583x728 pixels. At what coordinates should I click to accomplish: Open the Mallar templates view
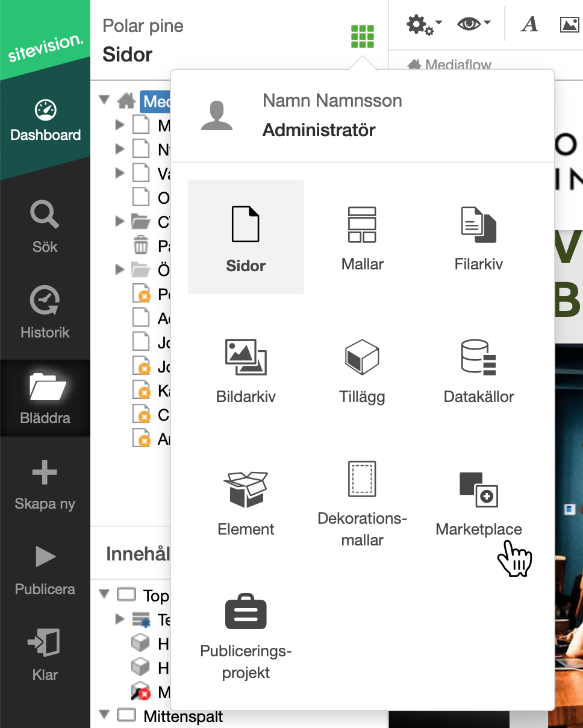click(363, 237)
